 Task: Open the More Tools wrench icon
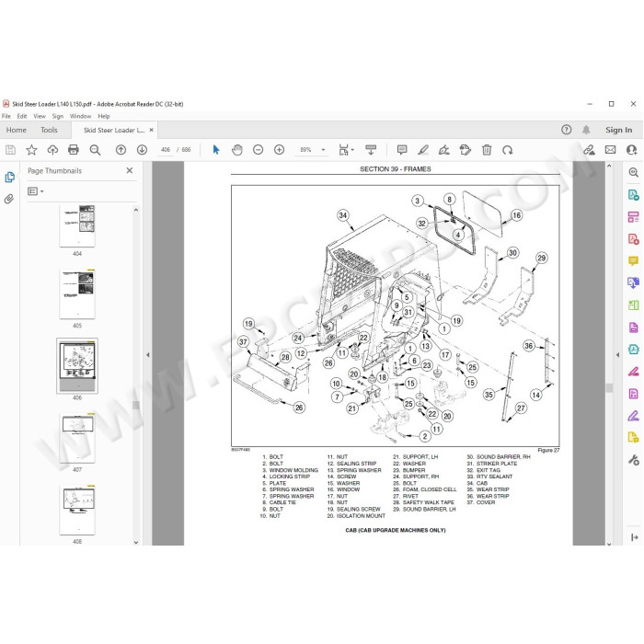point(633,460)
